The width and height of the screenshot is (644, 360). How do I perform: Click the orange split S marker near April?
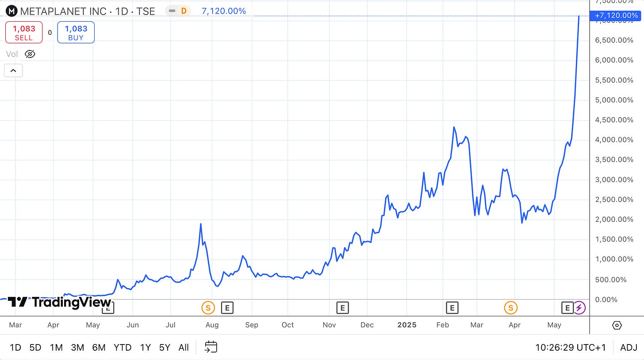pyautogui.click(x=511, y=307)
